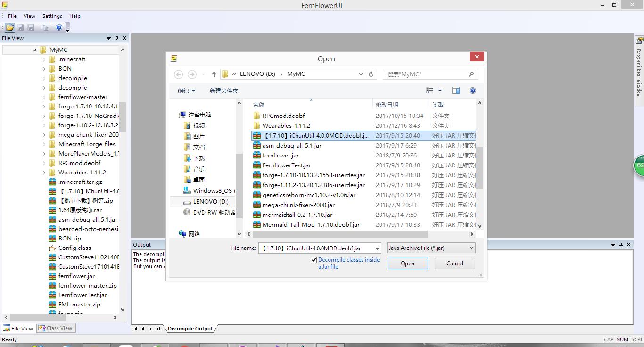The height and width of the screenshot is (347, 644).
Task: Select 图片 in the navigation pane
Action: [x=198, y=136]
